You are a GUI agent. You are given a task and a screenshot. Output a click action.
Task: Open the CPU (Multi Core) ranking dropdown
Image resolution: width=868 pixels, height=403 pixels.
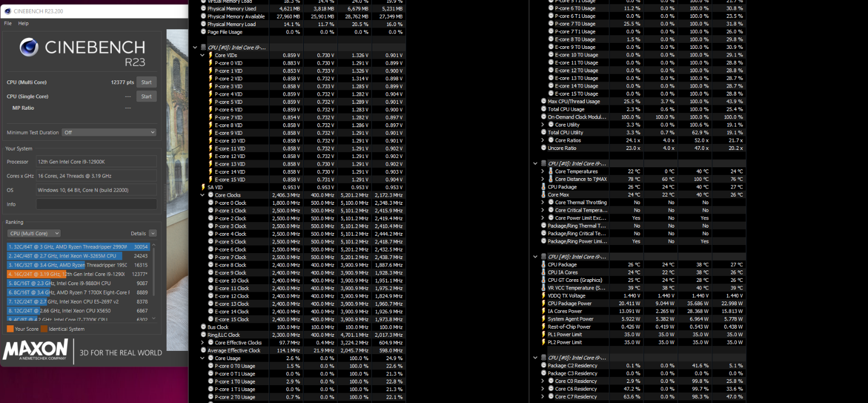(34, 234)
